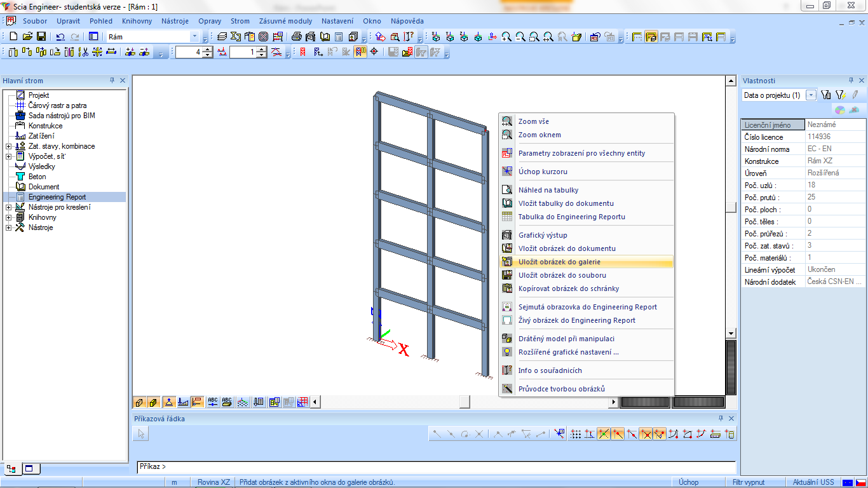Click the Info o souřadnicích icon
This screenshot has width=868, height=488.
point(507,370)
